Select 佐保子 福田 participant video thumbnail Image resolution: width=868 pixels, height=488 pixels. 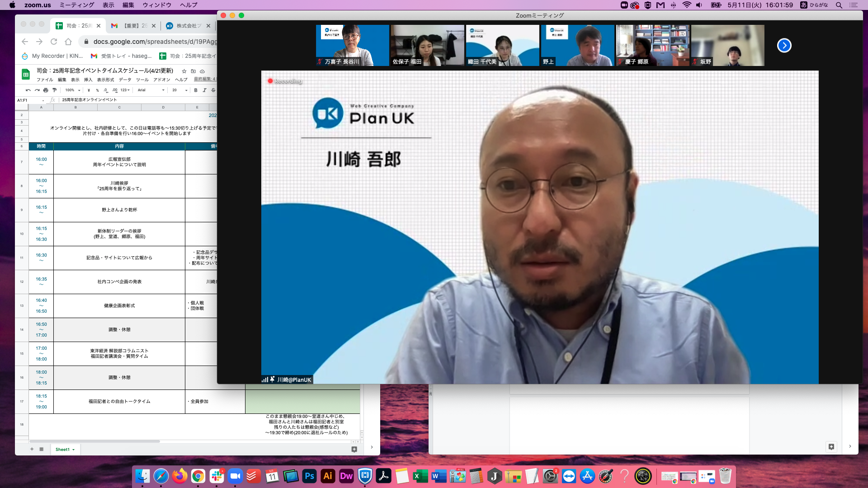point(427,45)
